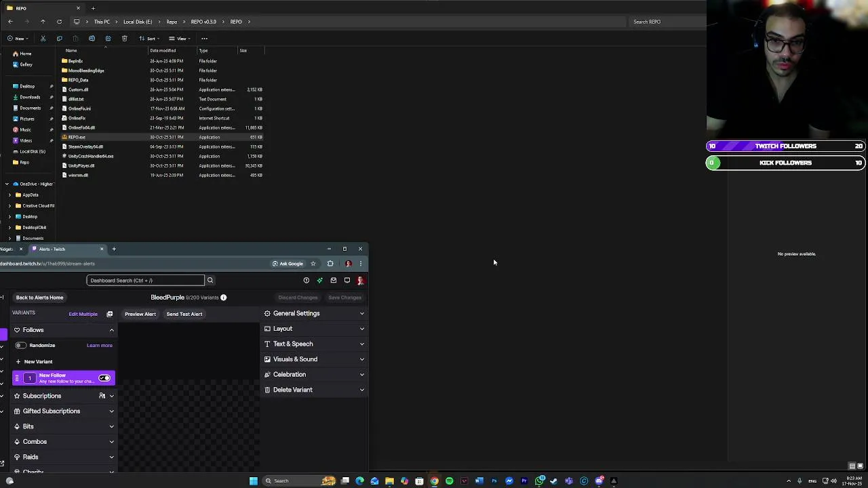The width and height of the screenshot is (868, 488).
Task: Open the Chrome three-dot menu
Action: [361, 264]
